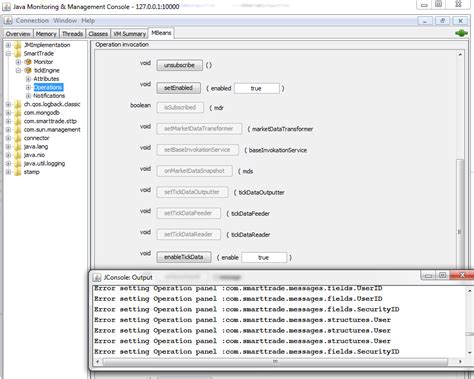
Task: Select the Attributes tree item
Action: 46,79
